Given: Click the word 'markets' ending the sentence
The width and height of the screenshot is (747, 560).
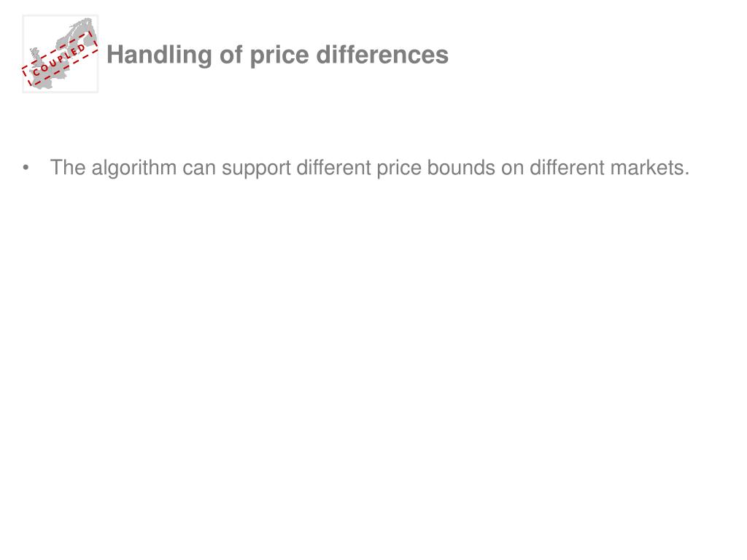Looking at the screenshot, I should (x=650, y=168).
